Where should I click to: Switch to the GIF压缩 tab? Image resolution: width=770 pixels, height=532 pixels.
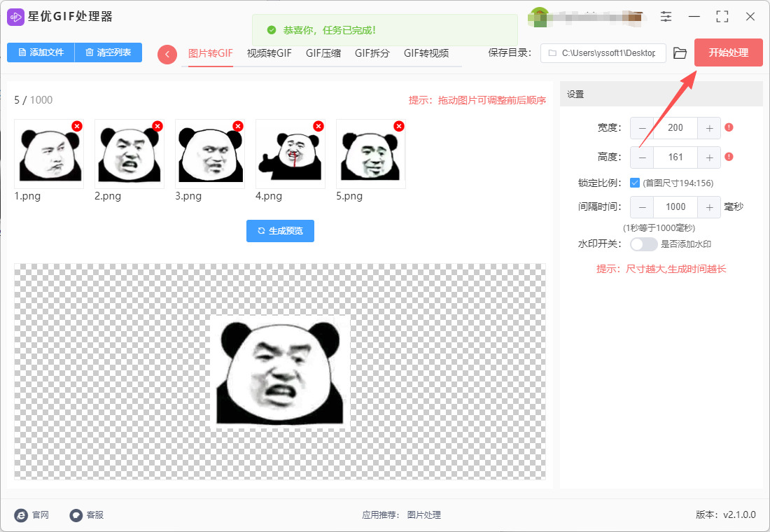(323, 53)
